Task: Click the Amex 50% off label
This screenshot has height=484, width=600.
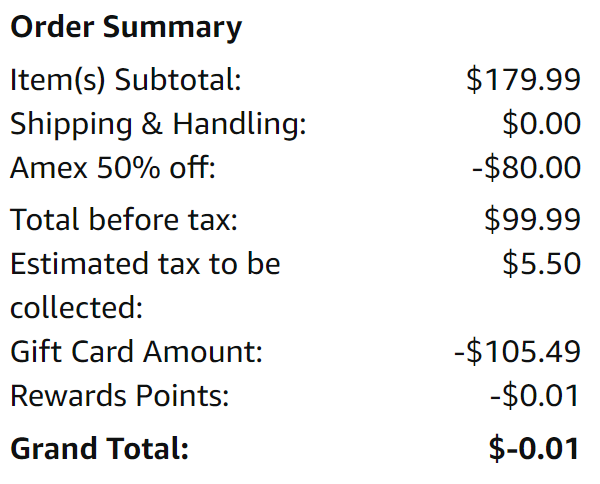Action: (x=113, y=168)
